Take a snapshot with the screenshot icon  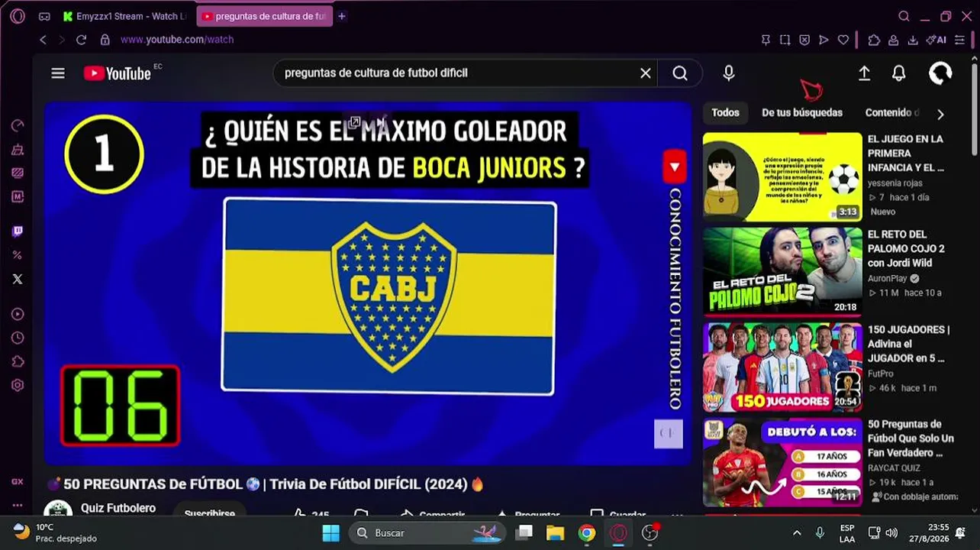coord(785,40)
